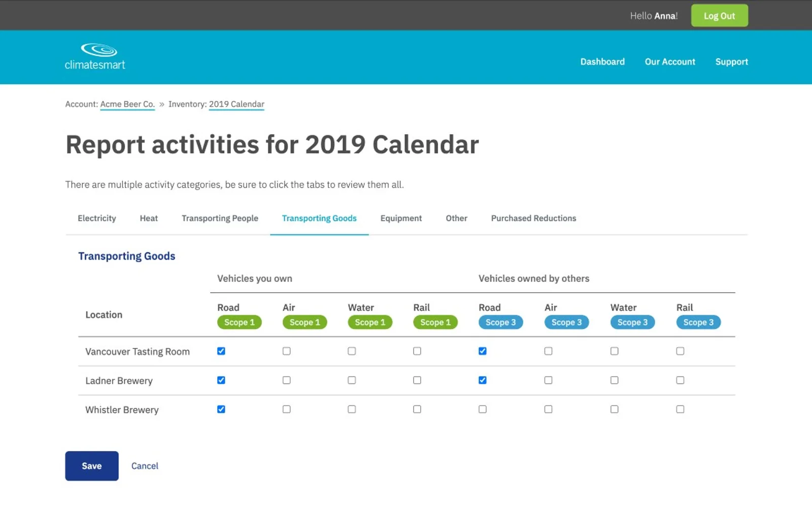812x508 pixels.
Task: Check others' Air for Vancouver Tasting Room
Action: pos(549,351)
